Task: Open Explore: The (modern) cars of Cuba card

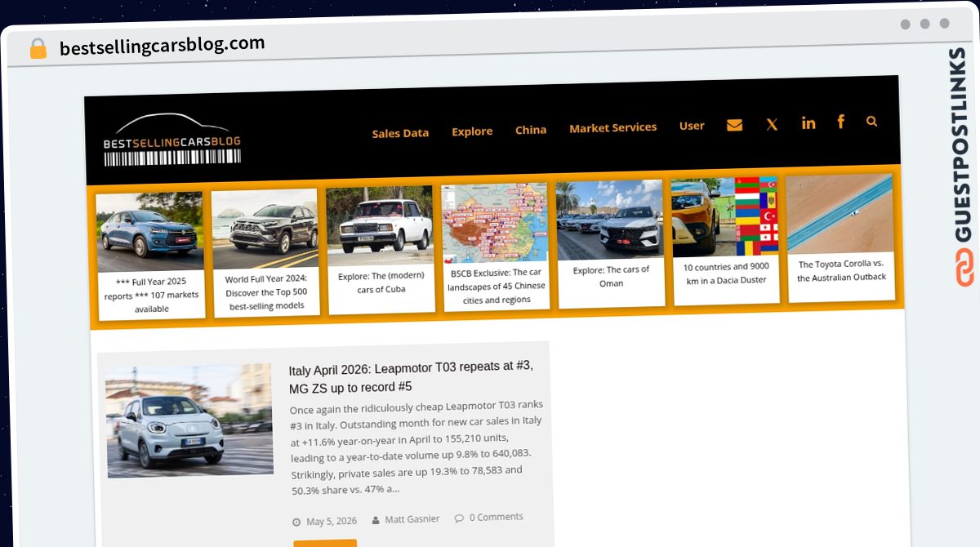Action: click(381, 250)
